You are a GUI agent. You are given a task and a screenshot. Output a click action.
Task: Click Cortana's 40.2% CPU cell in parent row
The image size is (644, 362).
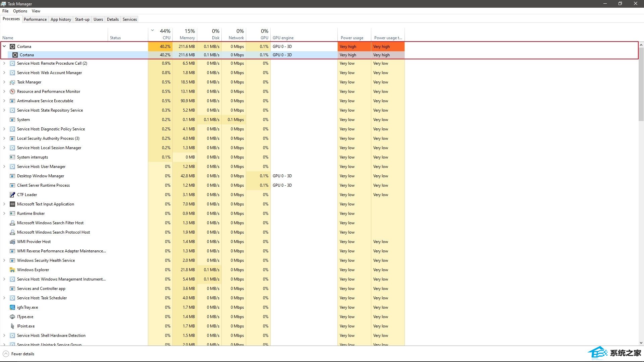click(160, 47)
